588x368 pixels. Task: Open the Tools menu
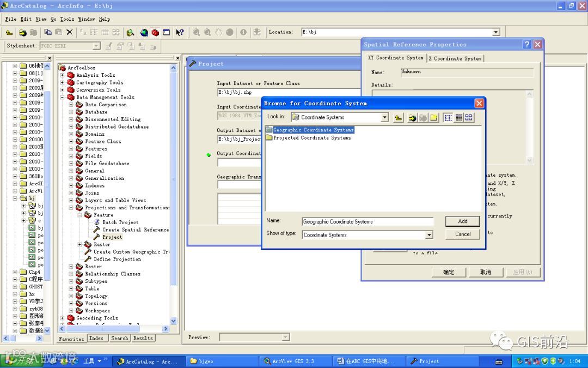pyautogui.click(x=67, y=19)
